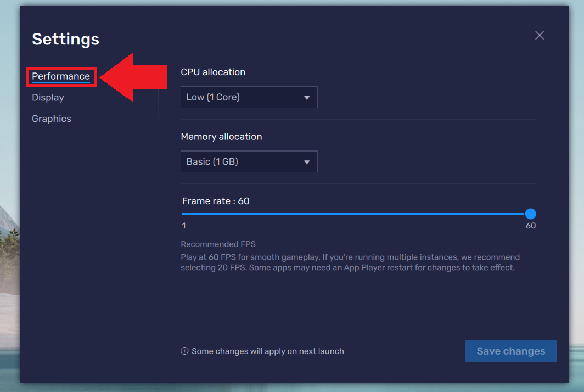Switch to the Graphics settings tab
Image resolution: width=584 pixels, height=392 pixels.
(51, 119)
